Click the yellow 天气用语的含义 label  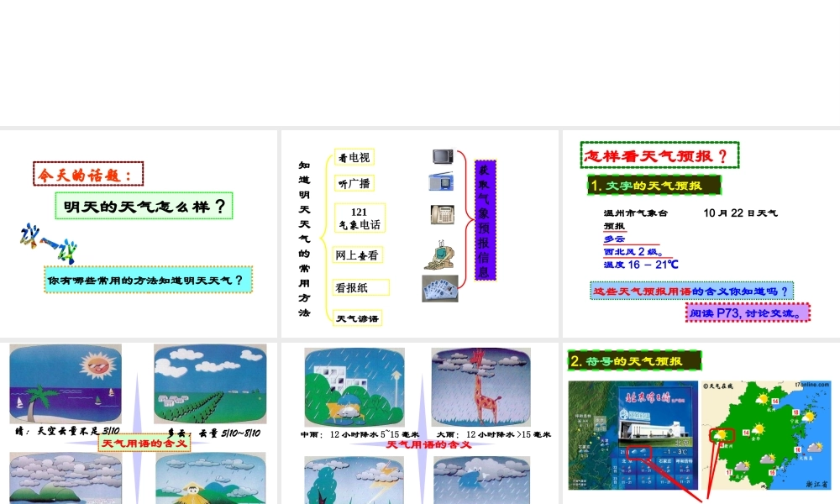[x=144, y=444]
